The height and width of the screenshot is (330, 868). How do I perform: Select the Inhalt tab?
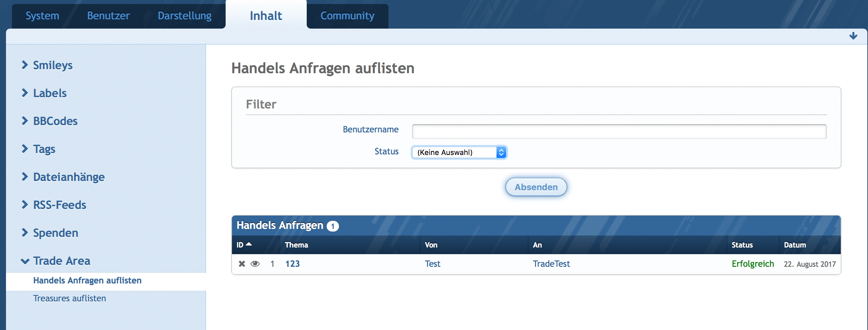pos(266,16)
